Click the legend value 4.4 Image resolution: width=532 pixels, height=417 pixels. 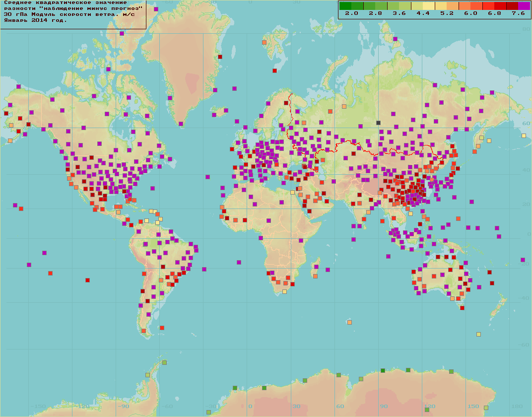(423, 13)
